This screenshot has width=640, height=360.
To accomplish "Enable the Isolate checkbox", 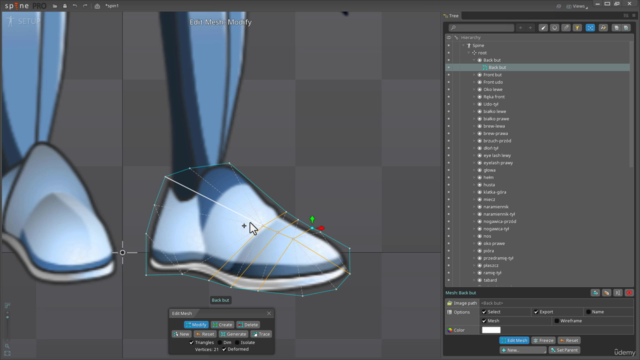I will coord(237,342).
